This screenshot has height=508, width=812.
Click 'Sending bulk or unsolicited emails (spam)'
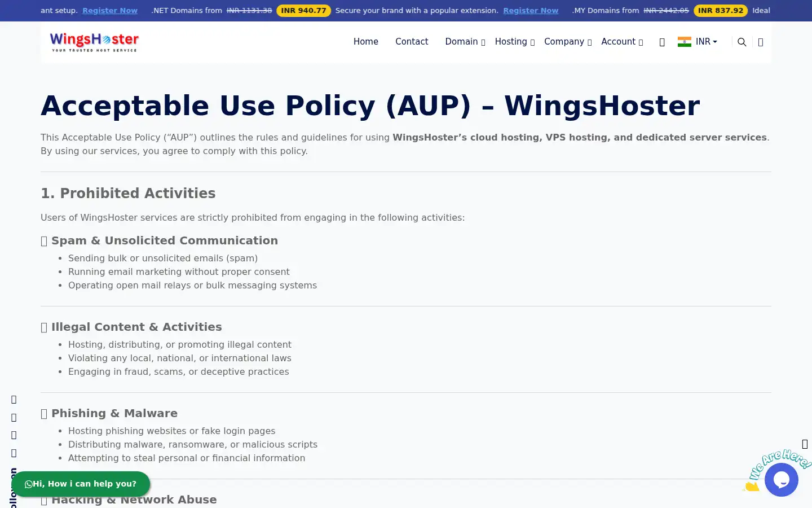tap(163, 258)
